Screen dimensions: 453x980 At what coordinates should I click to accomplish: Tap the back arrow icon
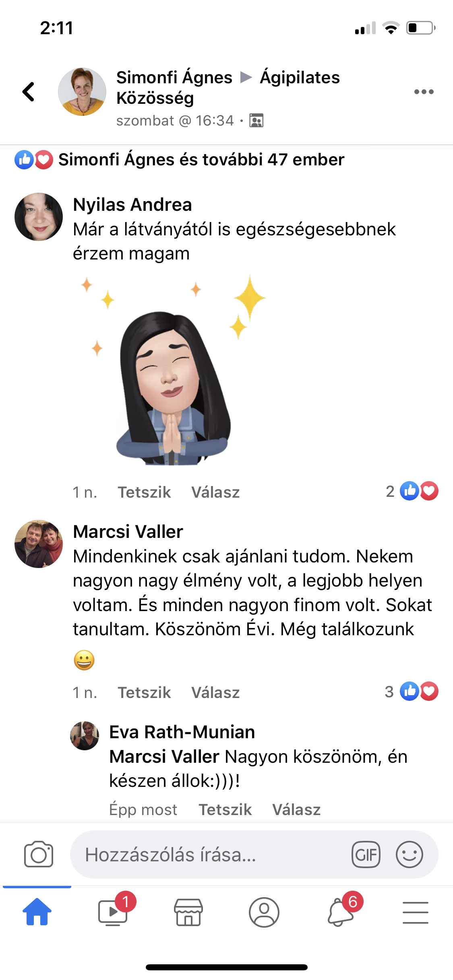pos(28,92)
